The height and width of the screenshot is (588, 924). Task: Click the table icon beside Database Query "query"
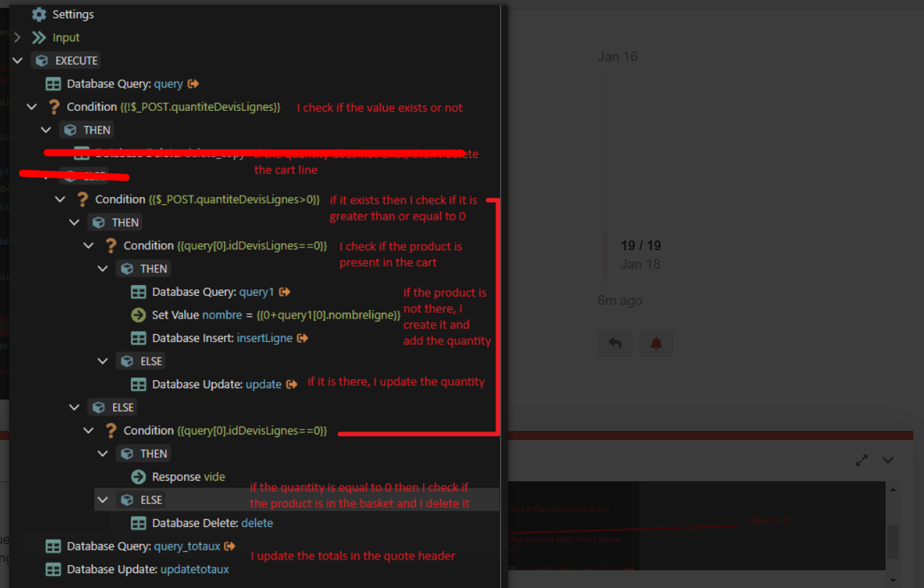tap(53, 83)
